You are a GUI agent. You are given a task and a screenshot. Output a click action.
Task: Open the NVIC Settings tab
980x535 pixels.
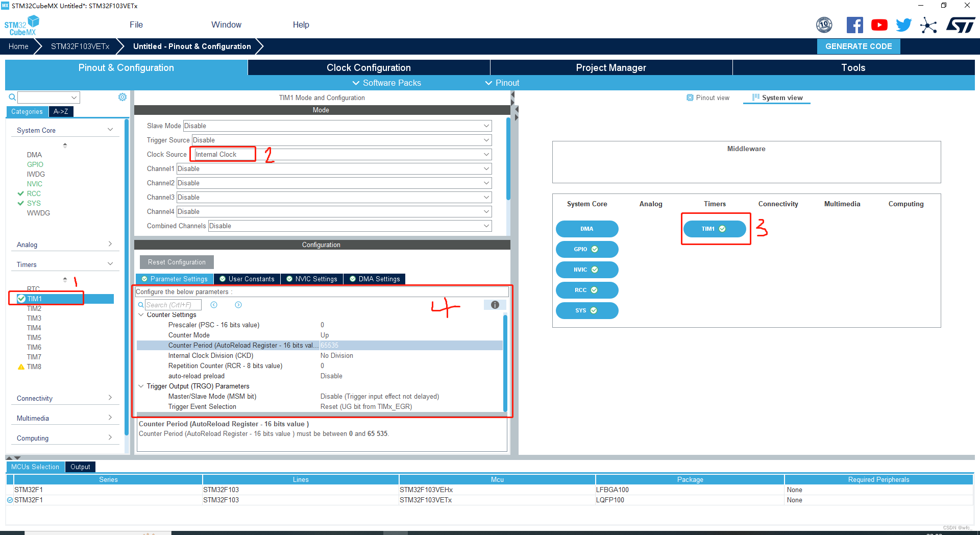point(311,279)
